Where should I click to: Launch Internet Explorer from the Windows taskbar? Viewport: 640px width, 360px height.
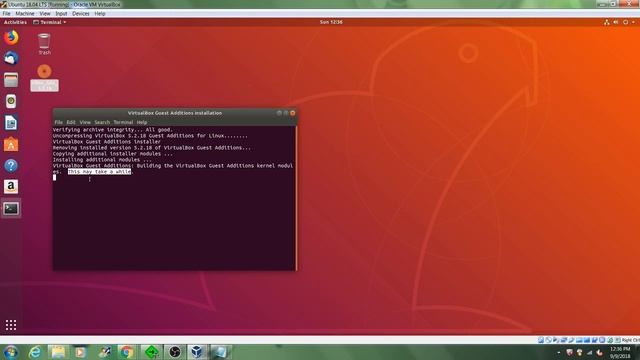pyautogui.click(x=35, y=352)
